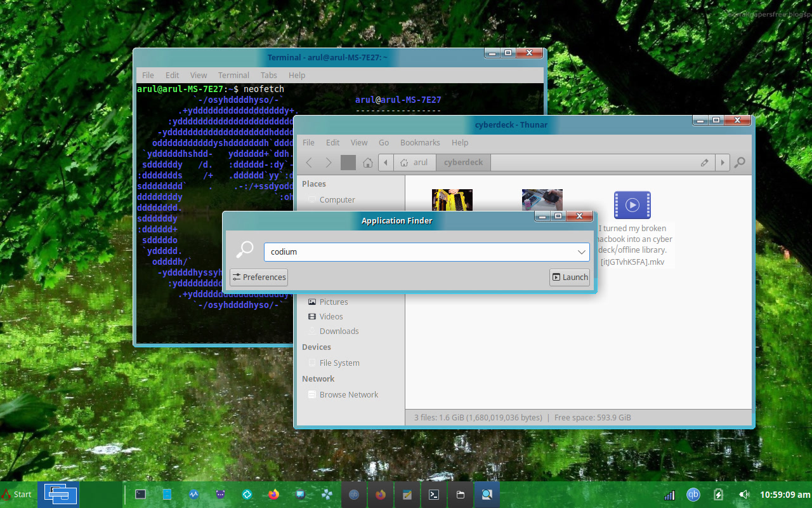
Task: Click the teal circular-arrows launcher
Action: click(x=247, y=494)
